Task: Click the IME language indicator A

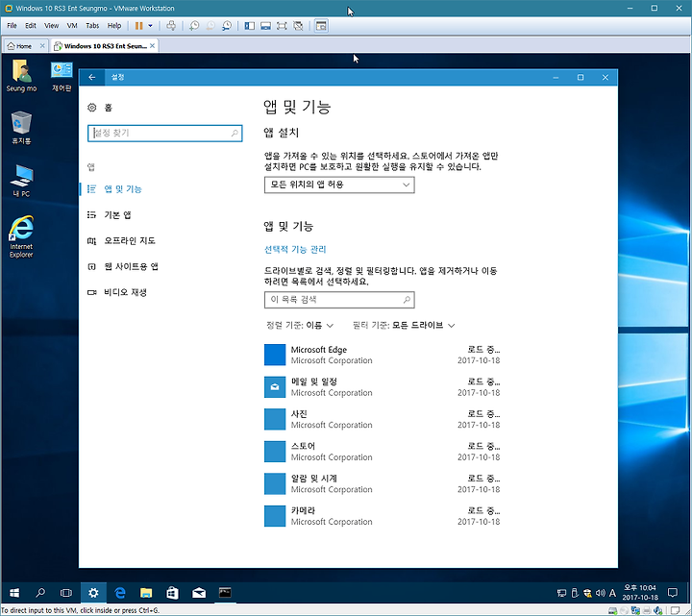Action: (x=612, y=593)
